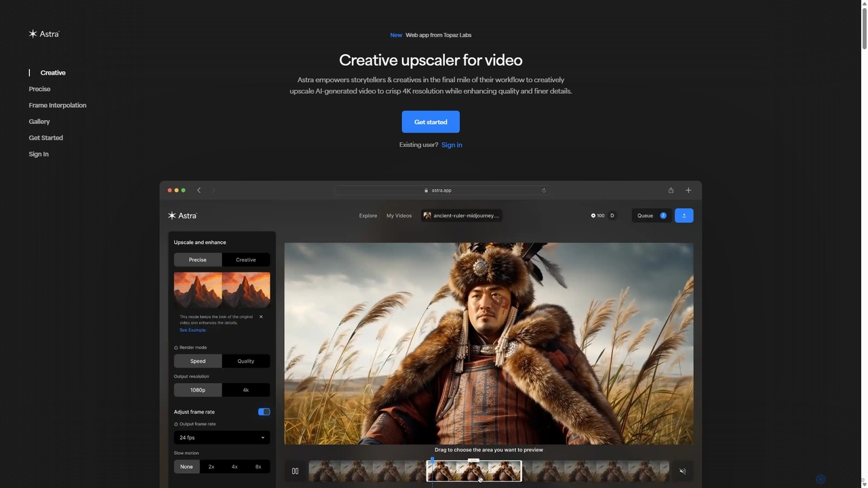Click the mountain mode comparison thumbnail
868x488 pixels.
222,289
